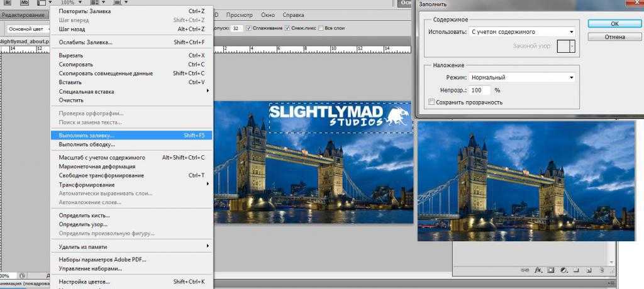
Task: Confirm fill dialog with OK button
Action: pos(614,24)
